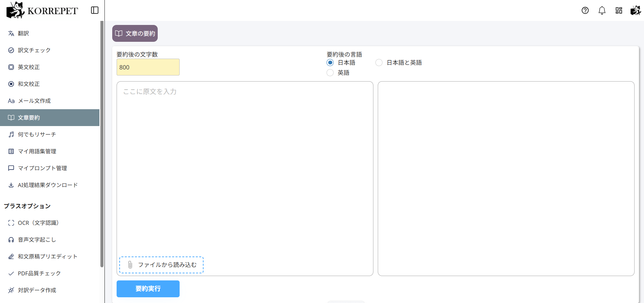The height and width of the screenshot is (303, 644).
Task: Open the user profile cat avatar
Action: 636,10
